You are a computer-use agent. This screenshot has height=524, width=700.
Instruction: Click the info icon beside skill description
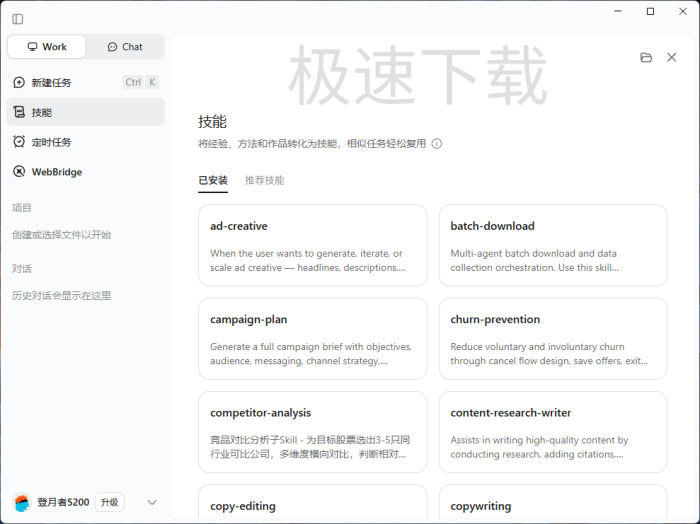(x=437, y=144)
